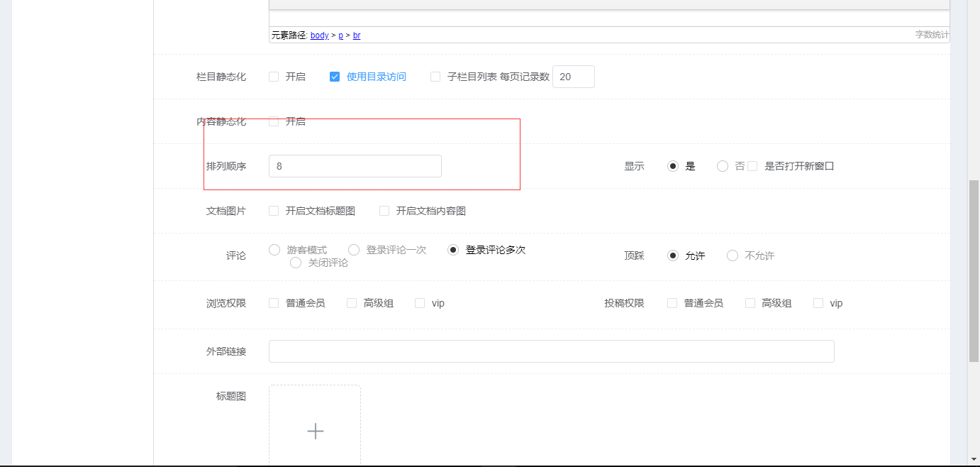Uncheck the 使用目录访问 checkbox
The height and width of the screenshot is (467, 980).
click(335, 77)
